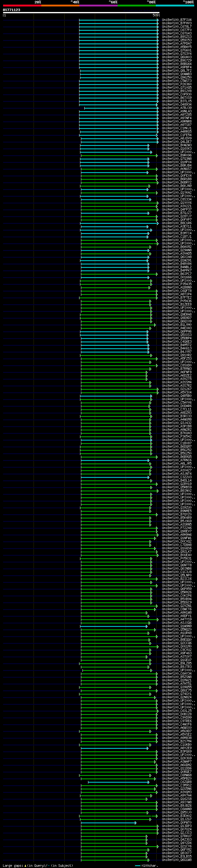Image resolution: width=197 pixels, height=868 pixels.
Task: Open hit UniRef100_B7FHV3
Action: click(x=177, y=23)
